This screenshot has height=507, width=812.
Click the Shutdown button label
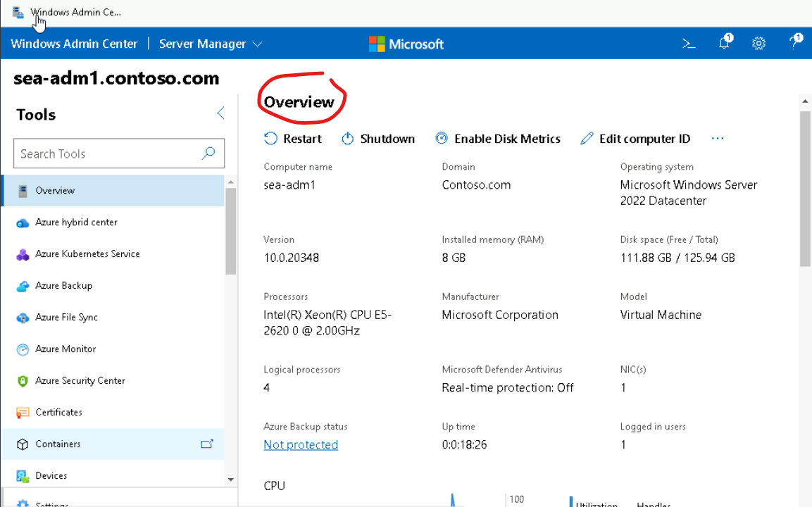(387, 139)
